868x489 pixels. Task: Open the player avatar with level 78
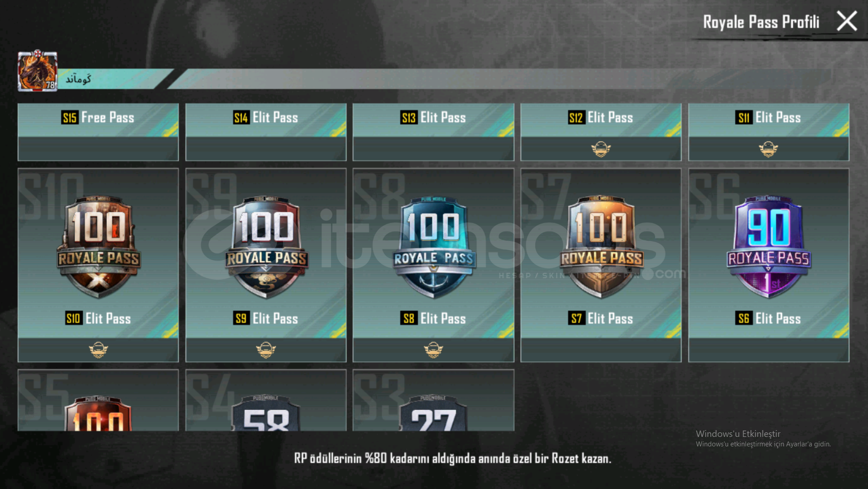click(38, 71)
